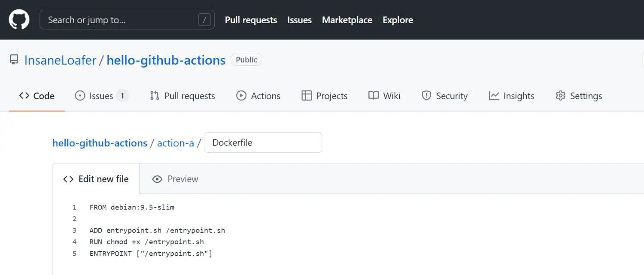Click the repository book icon

tap(14, 60)
